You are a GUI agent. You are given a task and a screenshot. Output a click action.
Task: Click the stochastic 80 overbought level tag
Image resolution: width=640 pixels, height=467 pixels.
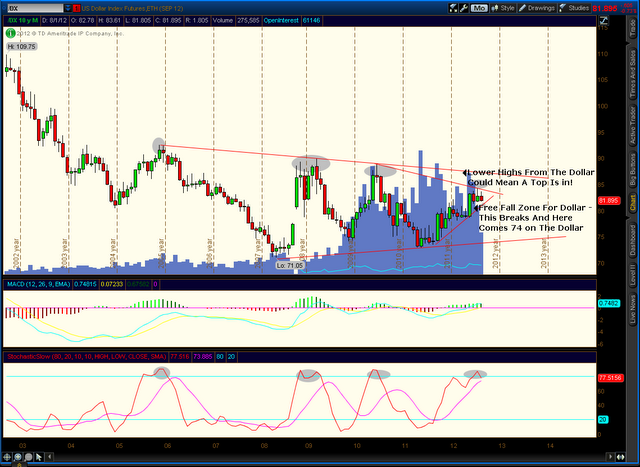click(x=220, y=357)
